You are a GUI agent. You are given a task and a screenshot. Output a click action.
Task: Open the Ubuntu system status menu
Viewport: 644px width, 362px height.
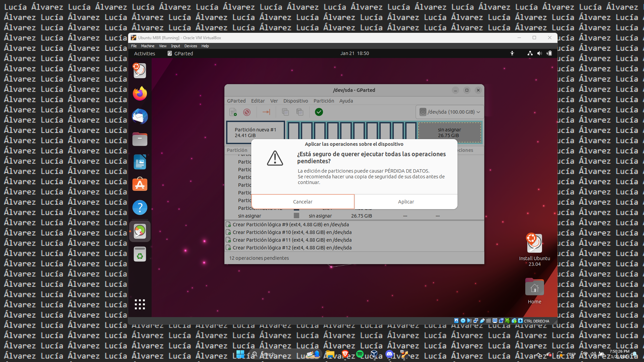click(539, 53)
